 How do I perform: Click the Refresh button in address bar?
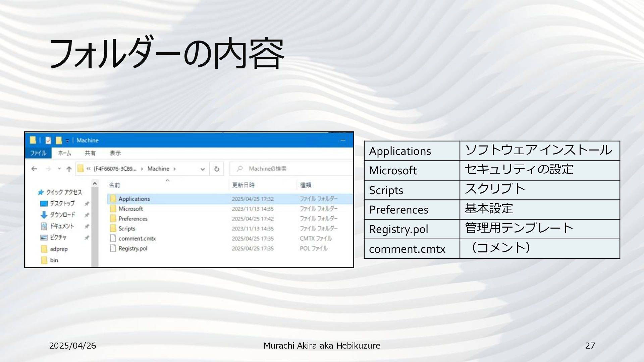pos(217,169)
